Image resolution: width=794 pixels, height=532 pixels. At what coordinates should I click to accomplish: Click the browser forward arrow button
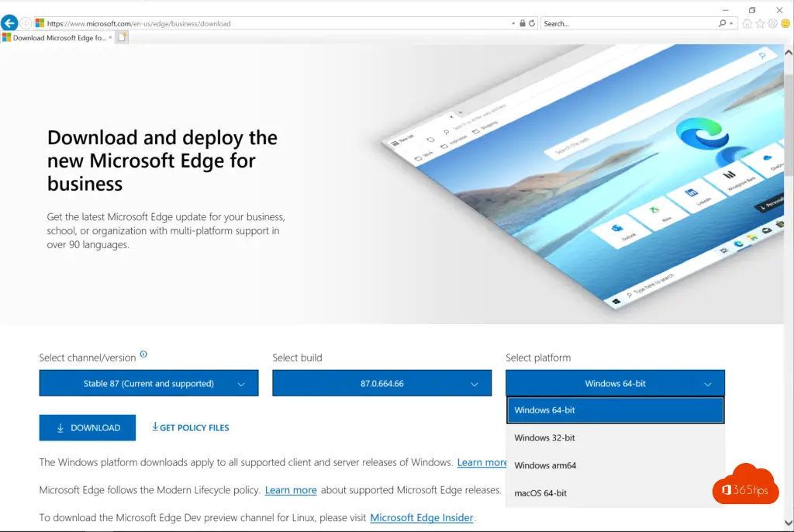click(x=26, y=23)
